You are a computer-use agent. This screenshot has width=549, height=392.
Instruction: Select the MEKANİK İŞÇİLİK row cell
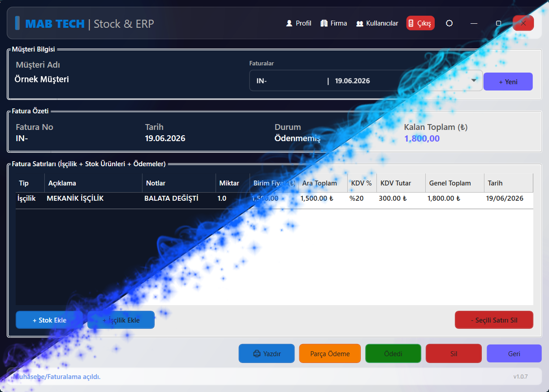[93, 198]
